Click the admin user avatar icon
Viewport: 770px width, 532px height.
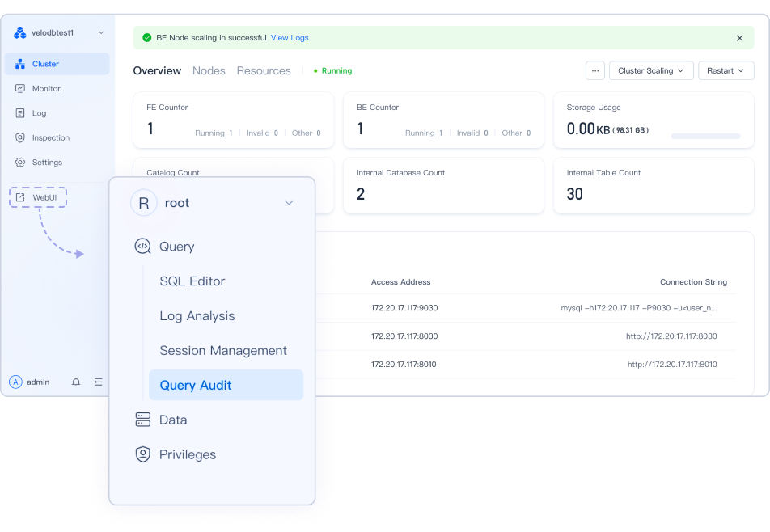point(15,382)
